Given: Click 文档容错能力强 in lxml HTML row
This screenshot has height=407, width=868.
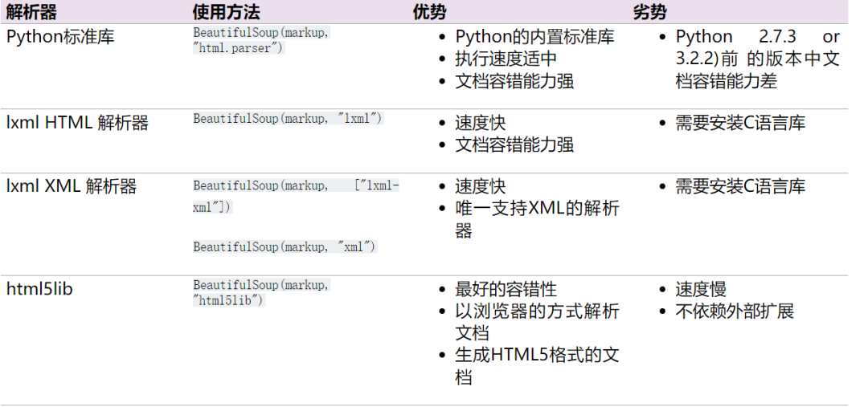Looking at the screenshot, I should [x=514, y=144].
